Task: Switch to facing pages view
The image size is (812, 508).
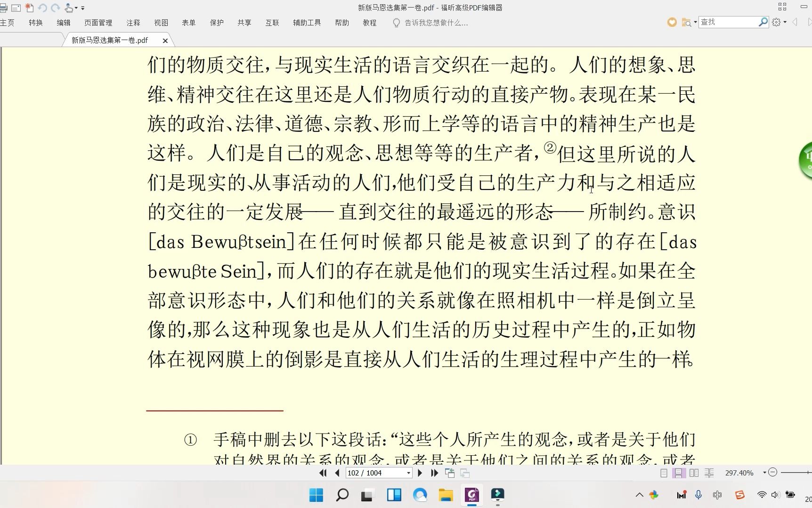Action: click(x=694, y=473)
